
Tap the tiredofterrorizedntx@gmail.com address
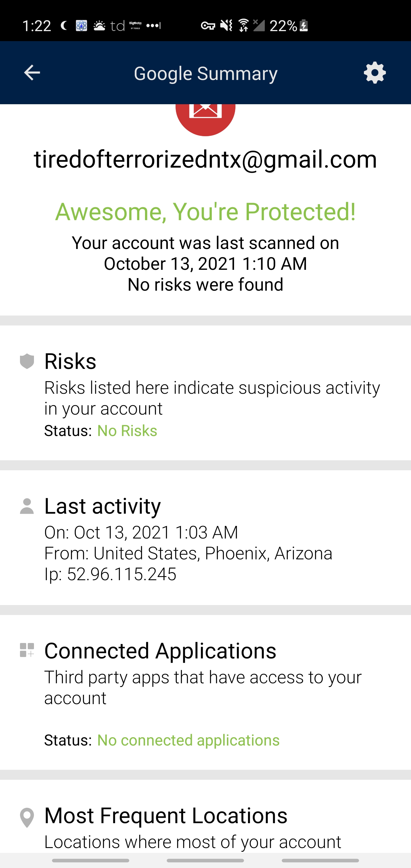(x=205, y=159)
